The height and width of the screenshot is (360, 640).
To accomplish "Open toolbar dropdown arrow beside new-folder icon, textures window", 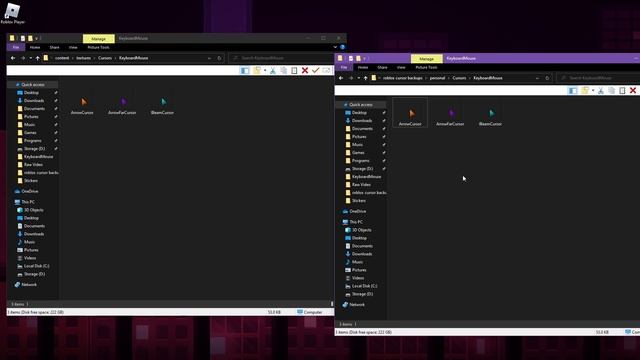I will (265, 71).
